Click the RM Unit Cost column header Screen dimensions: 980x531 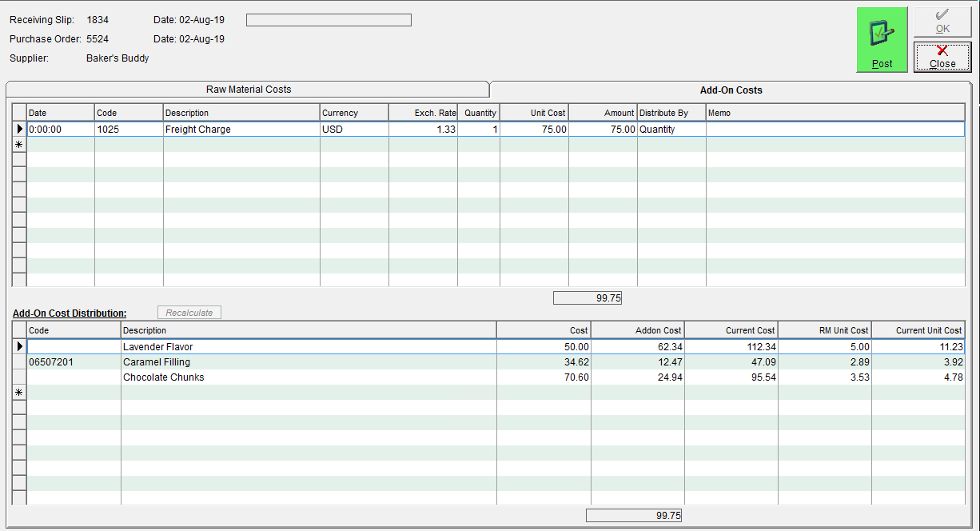825,330
